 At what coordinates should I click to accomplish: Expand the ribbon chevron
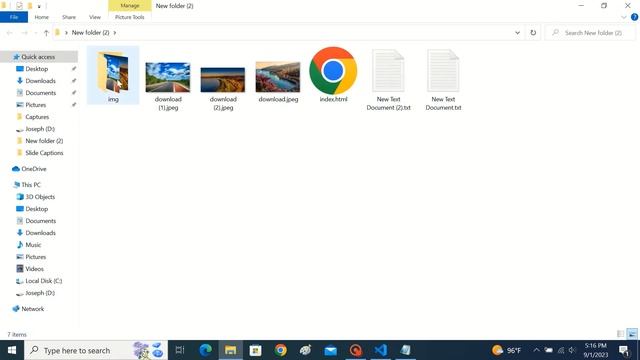(x=623, y=17)
